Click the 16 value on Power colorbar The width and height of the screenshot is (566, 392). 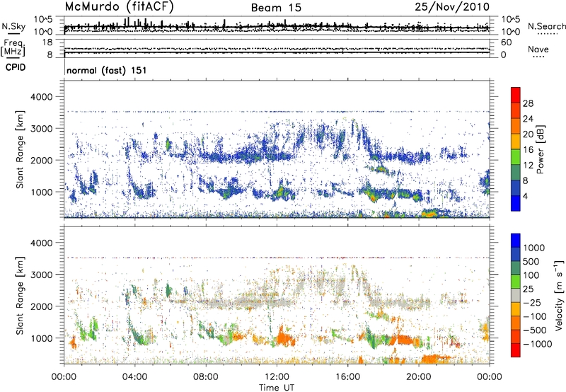click(x=528, y=150)
